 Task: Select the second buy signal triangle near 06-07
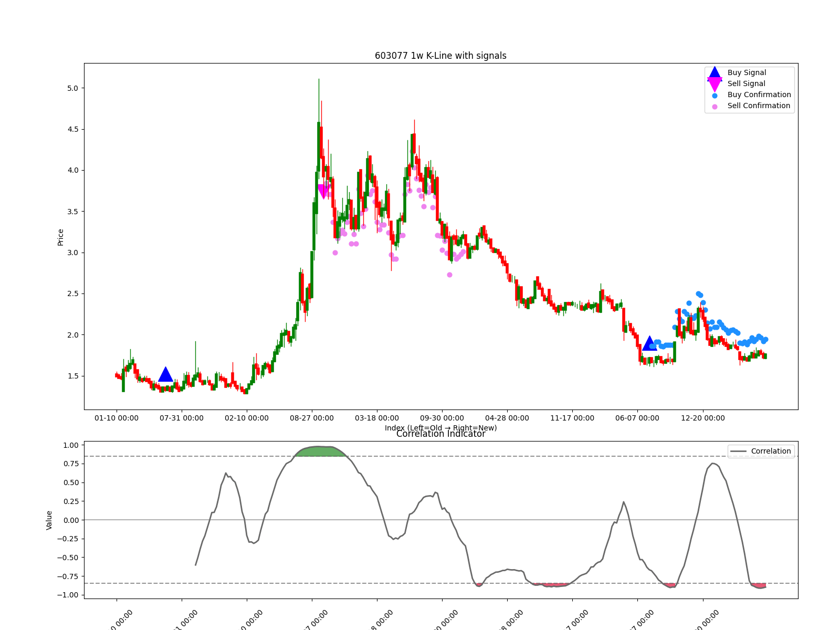(649, 343)
